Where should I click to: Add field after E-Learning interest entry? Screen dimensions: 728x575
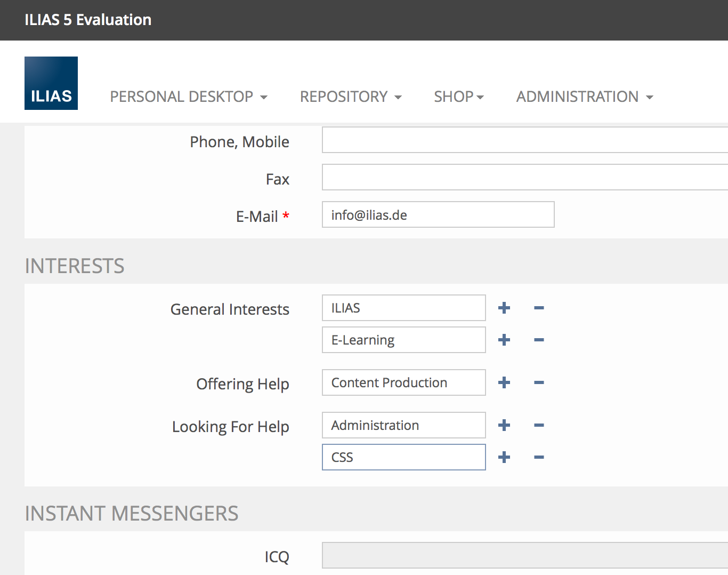click(x=504, y=340)
